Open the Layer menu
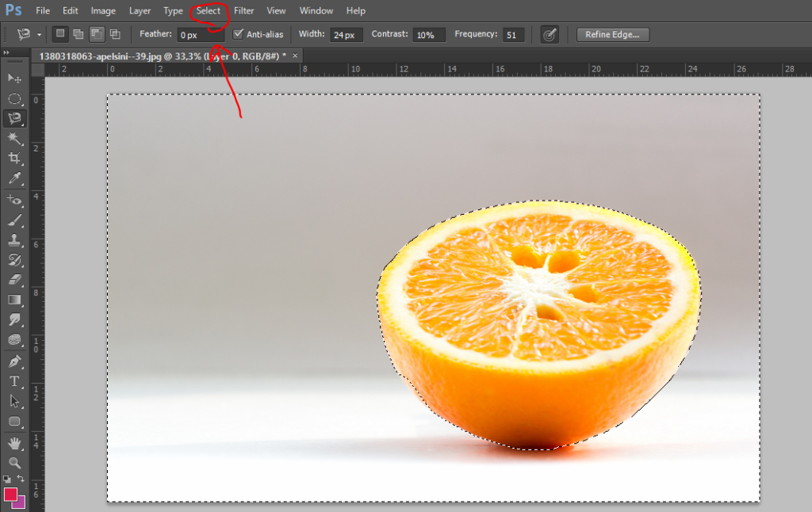 140,10
